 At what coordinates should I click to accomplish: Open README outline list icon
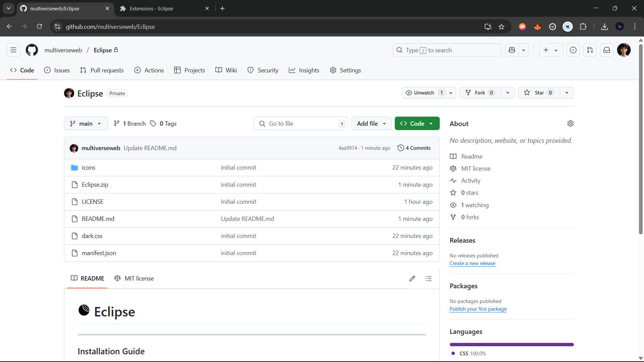pyautogui.click(x=428, y=279)
